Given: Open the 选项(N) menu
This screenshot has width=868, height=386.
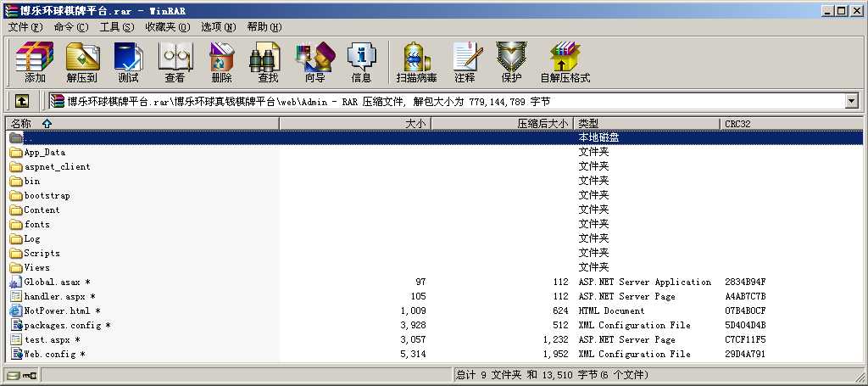Looking at the screenshot, I should (x=218, y=26).
